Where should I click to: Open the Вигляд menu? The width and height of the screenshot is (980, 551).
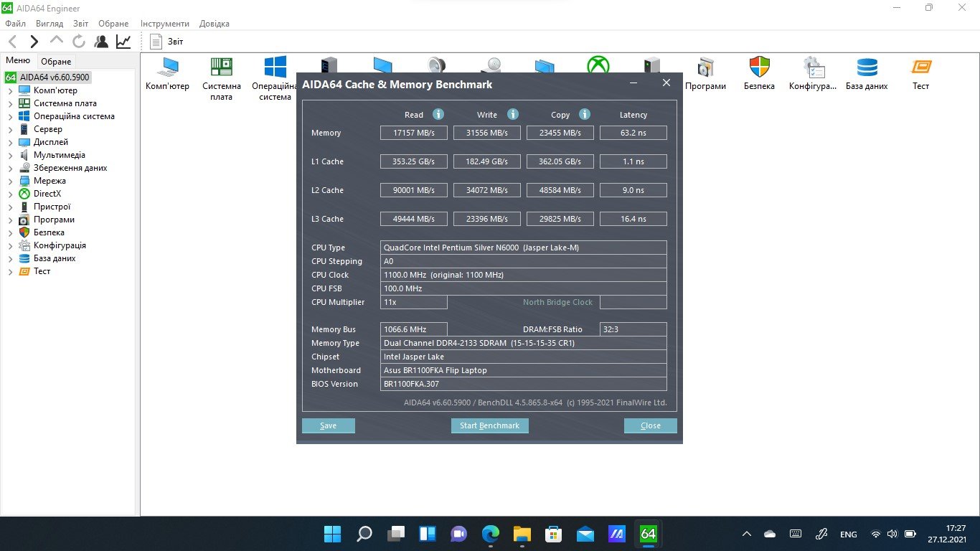point(50,24)
